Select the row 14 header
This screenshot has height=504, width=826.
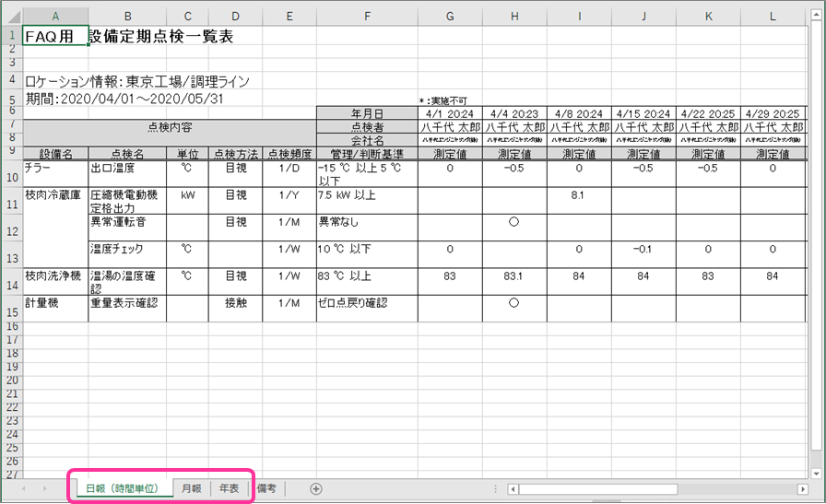coord(10,281)
